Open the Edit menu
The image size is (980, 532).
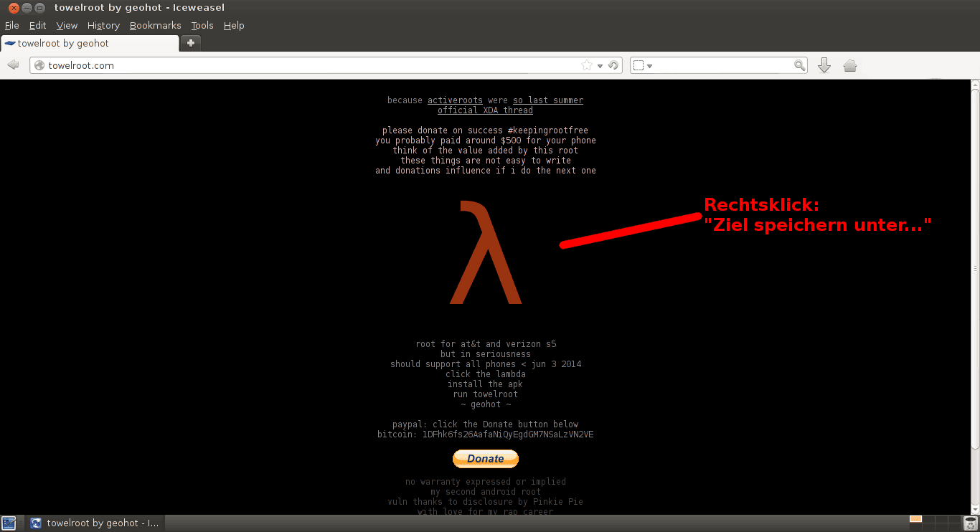tap(37, 25)
